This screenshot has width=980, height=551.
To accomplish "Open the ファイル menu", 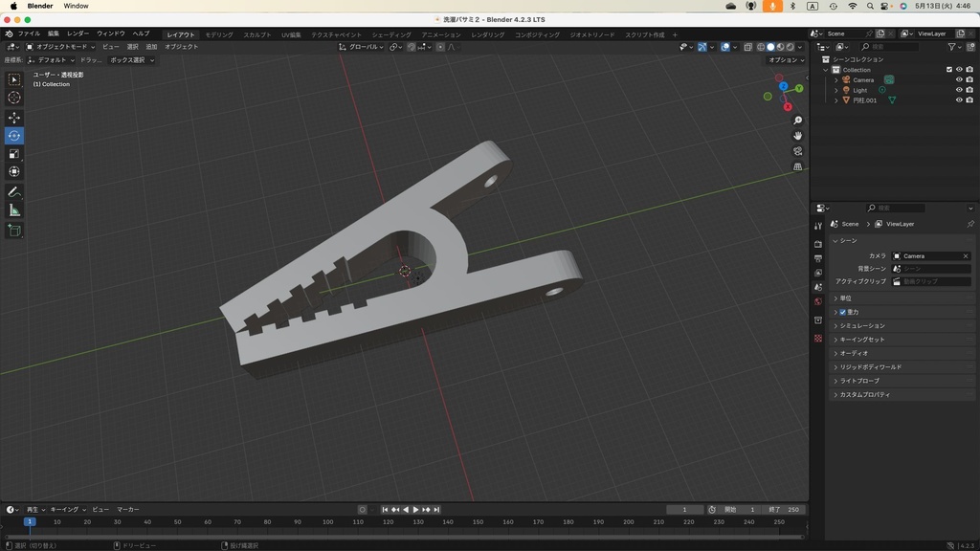I will 29,33.
